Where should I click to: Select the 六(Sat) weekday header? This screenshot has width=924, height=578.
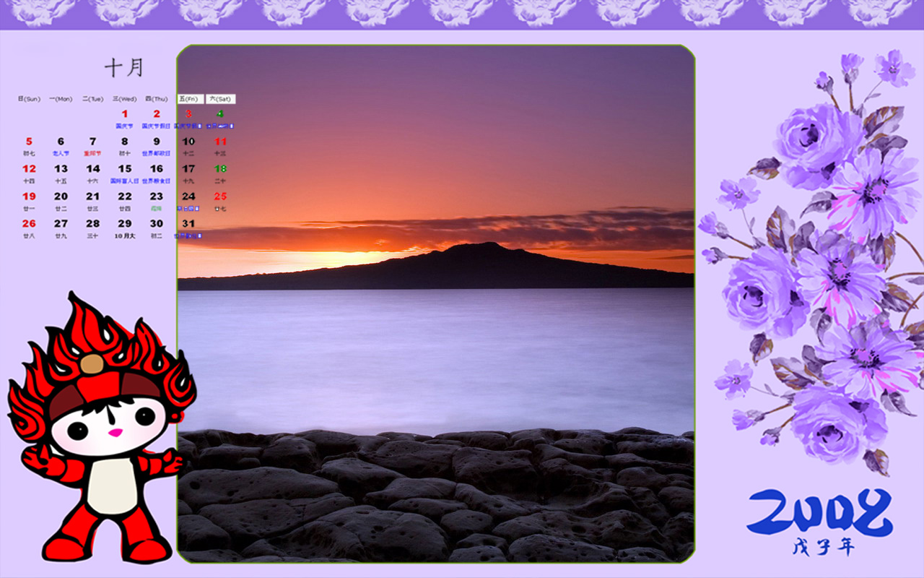[220, 99]
